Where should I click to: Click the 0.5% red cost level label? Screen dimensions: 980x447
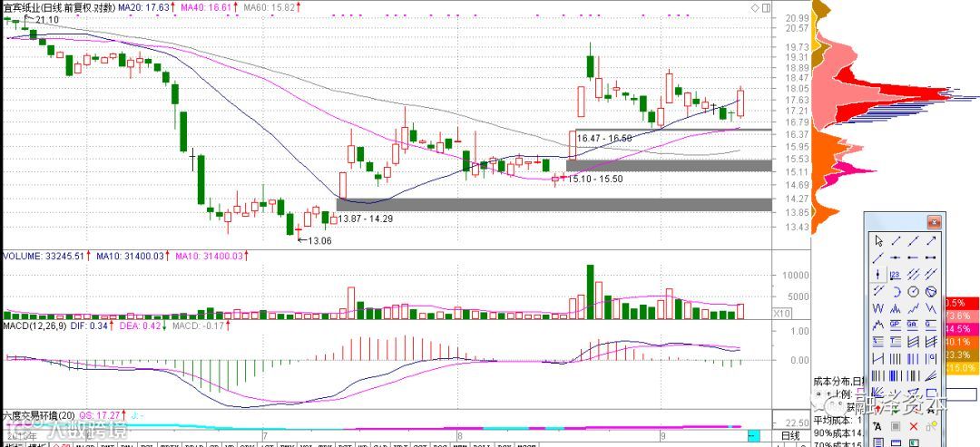(961, 303)
